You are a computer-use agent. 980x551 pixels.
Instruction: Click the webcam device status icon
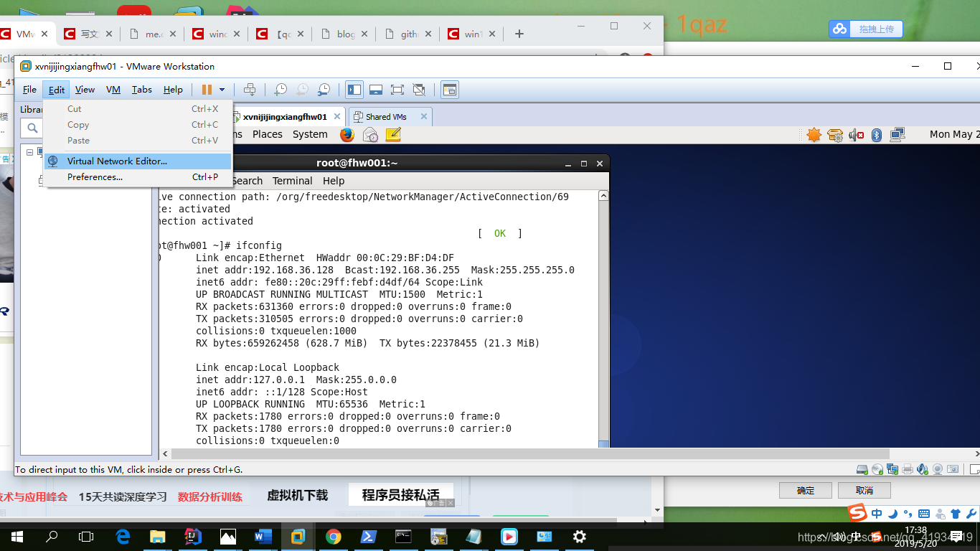(938, 469)
